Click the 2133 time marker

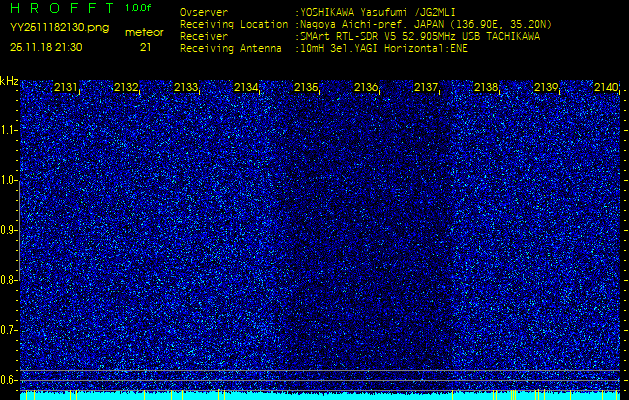[x=186, y=87]
